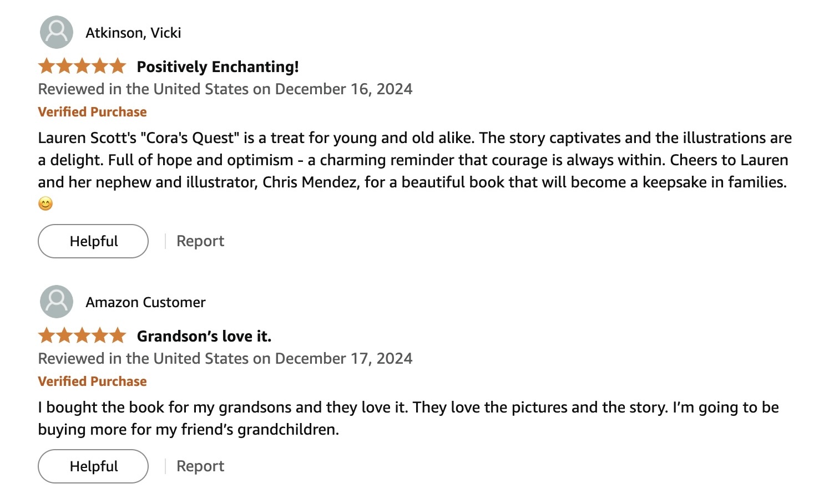This screenshot has height=504, width=824.
Task: Open the Positively Enchanting! review title
Action: pyautogui.click(x=218, y=67)
